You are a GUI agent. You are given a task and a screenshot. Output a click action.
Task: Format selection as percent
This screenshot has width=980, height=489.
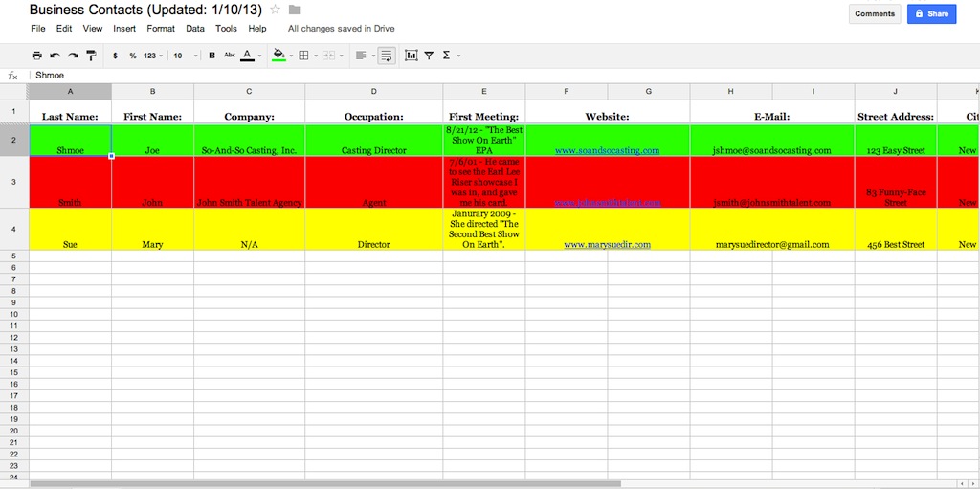click(x=133, y=56)
